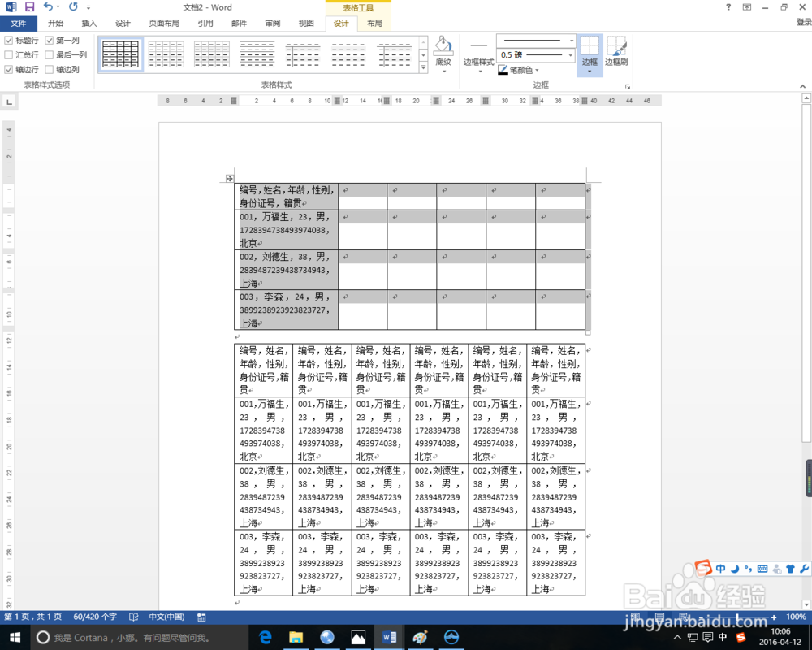Click the 底纹 shading paint bucket icon

(x=443, y=46)
